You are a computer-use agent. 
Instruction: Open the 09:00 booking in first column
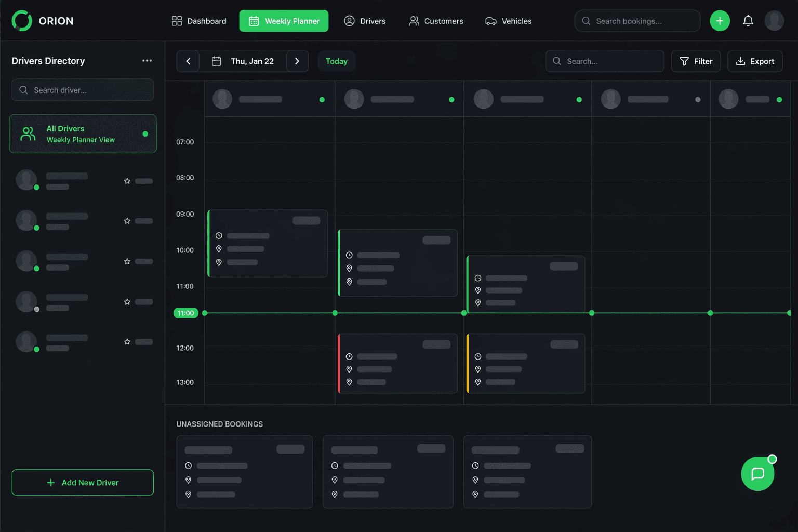pos(268,244)
